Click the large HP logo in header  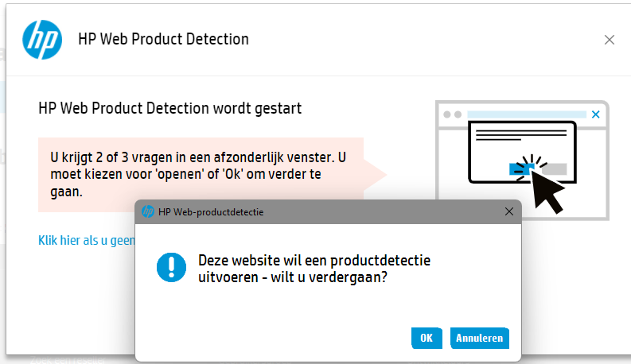pos(42,39)
